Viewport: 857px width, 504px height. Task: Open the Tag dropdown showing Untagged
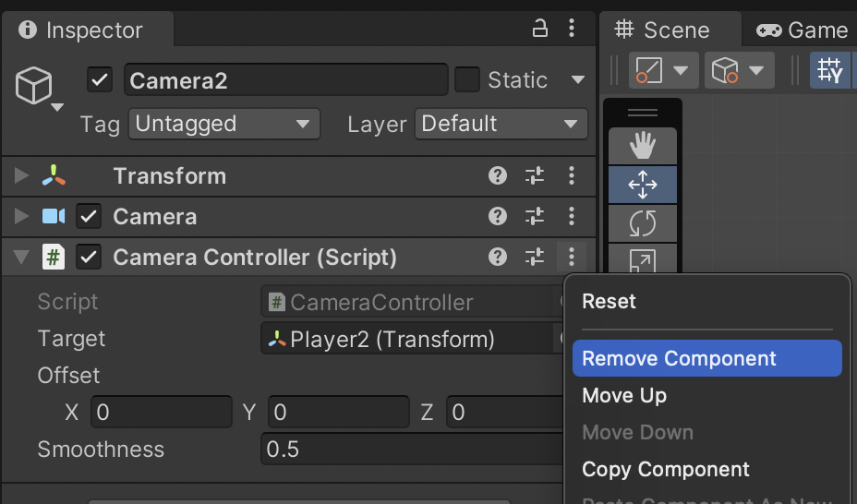(223, 124)
